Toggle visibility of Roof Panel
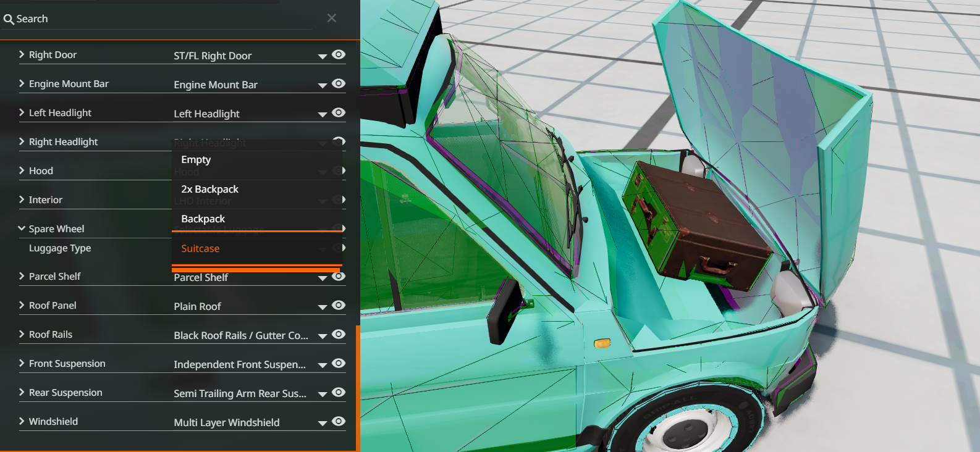 [339, 305]
